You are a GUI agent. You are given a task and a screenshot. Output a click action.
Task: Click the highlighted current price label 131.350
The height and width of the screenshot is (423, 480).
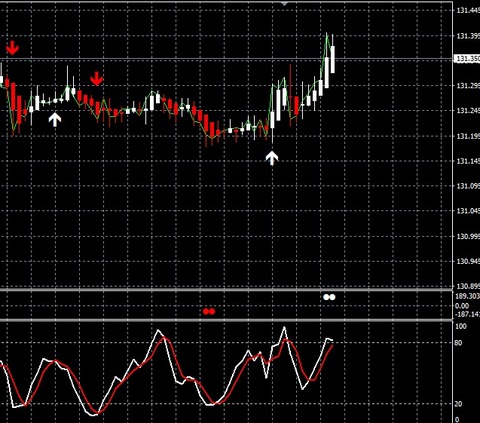pyautogui.click(x=467, y=59)
